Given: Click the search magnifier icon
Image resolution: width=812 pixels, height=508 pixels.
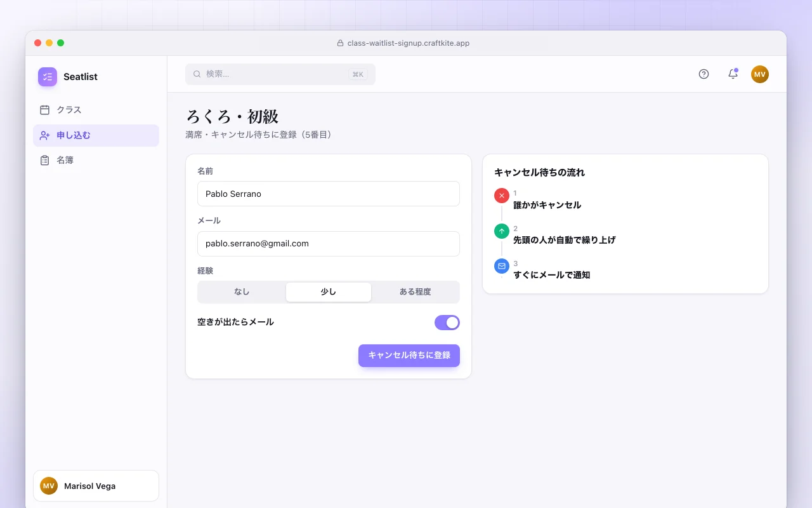Looking at the screenshot, I should tap(197, 74).
